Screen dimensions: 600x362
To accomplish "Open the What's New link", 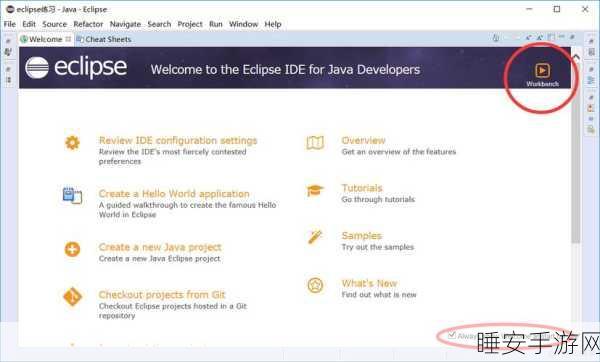I will click(x=369, y=283).
